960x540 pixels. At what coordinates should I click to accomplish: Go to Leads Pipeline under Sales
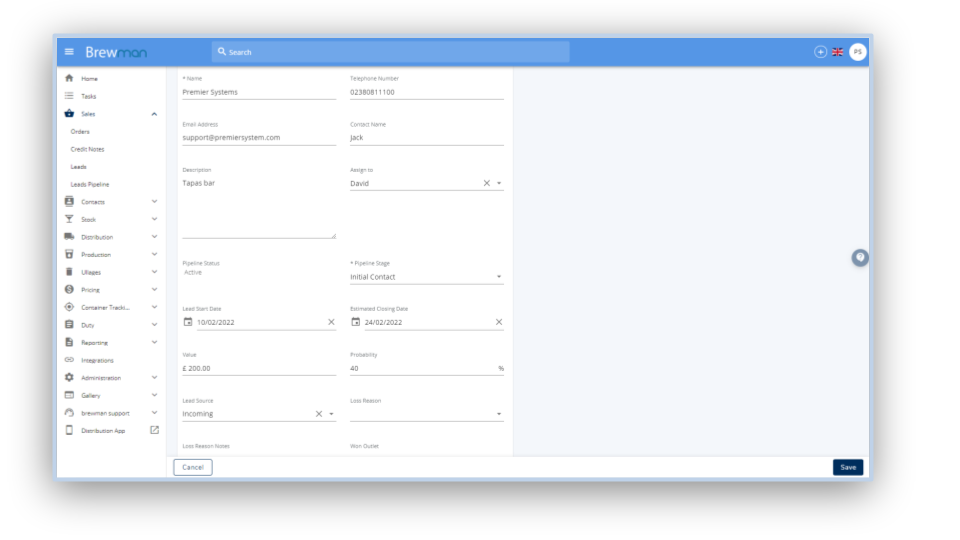pyautogui.click(x=90, y=184)
